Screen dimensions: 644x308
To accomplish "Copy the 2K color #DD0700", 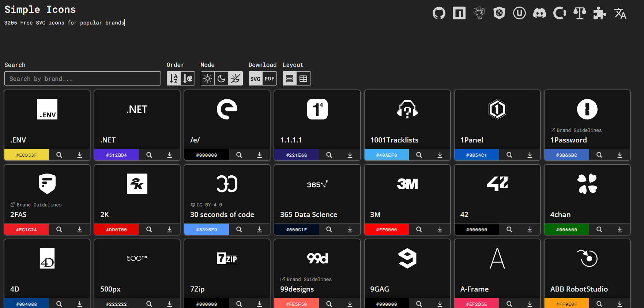I will point(116,229).
